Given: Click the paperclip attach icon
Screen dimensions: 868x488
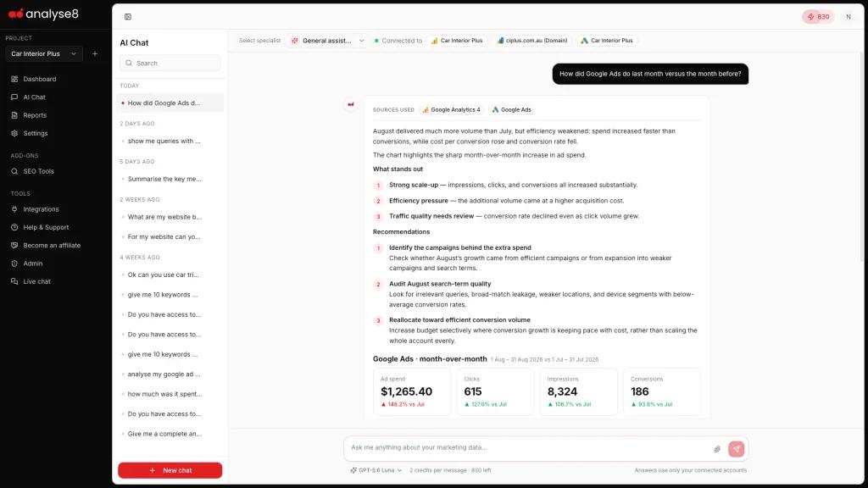Looking at the screenshot, I should point(717,449).
